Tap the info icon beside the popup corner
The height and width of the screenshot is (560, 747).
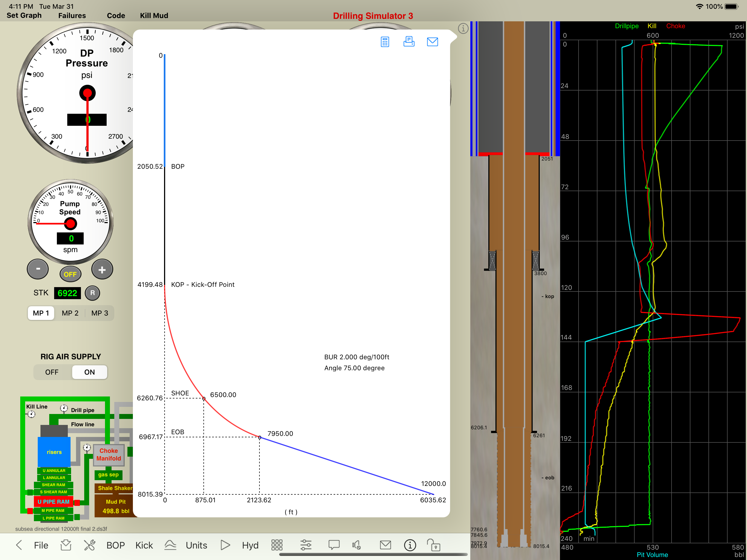click(x=463, y=29)
